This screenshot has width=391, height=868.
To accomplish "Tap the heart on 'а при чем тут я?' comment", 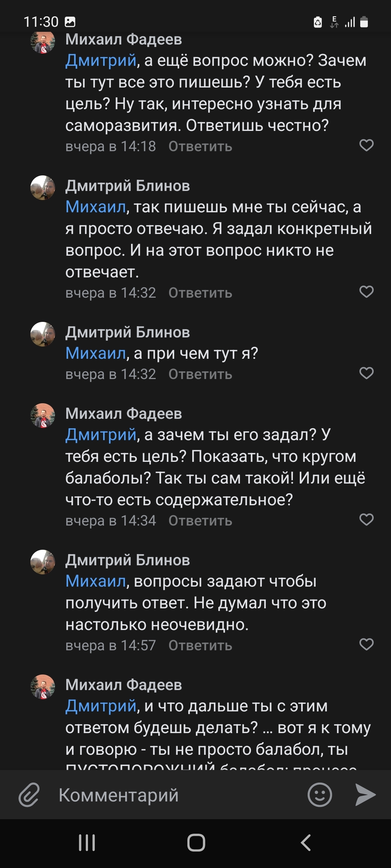I will [366, 373].
